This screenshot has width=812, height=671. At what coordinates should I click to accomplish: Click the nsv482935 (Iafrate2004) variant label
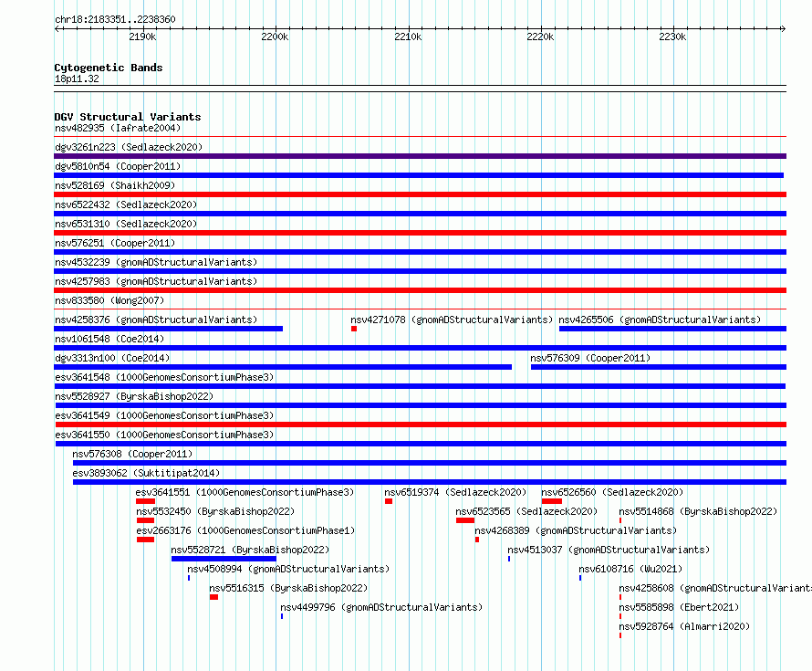click(118, 128)
